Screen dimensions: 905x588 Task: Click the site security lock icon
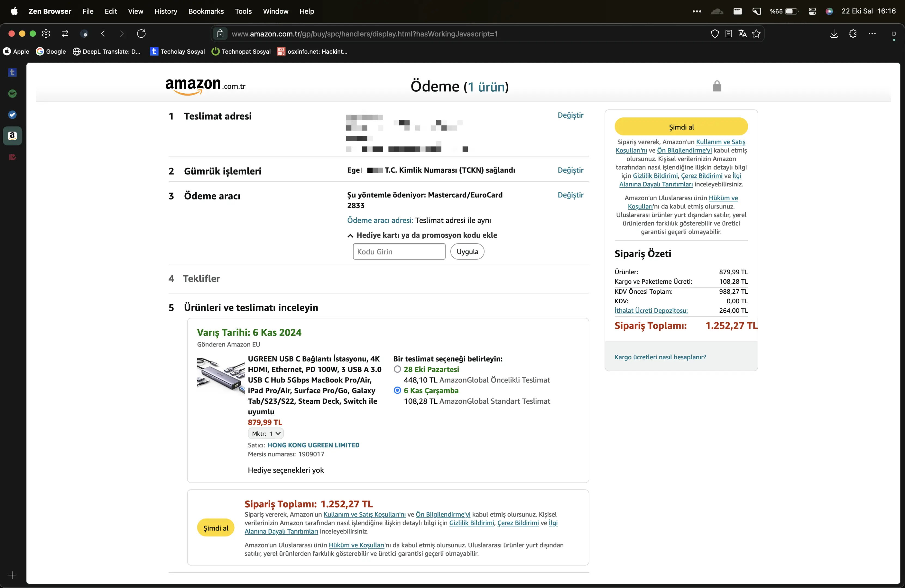tap(220, 34)
